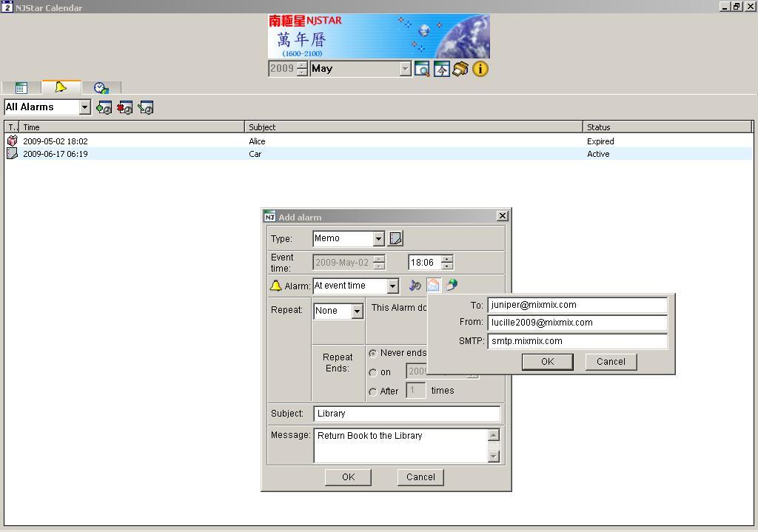The width and height of the screenshot is (758, 532).
Task: Click the SMTP server input field
Action: 577,341
